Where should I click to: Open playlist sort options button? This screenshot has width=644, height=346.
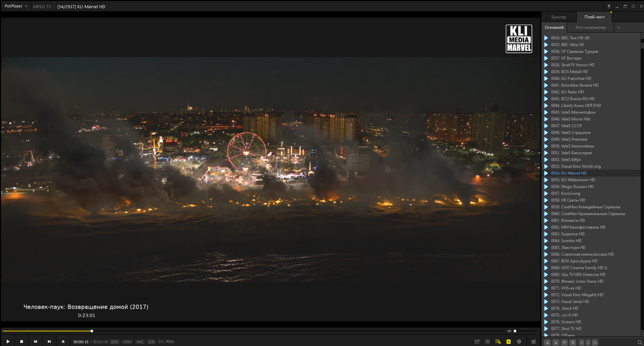(x=595, y=342)
